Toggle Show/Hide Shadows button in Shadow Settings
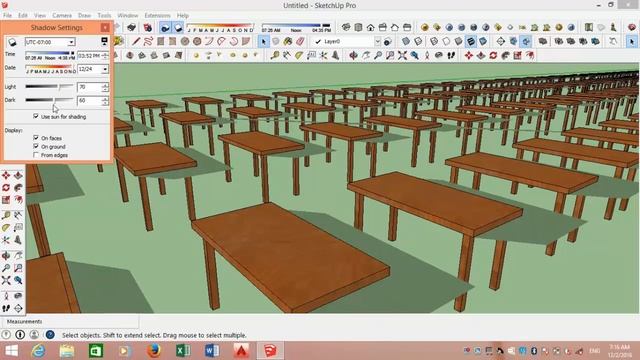This screenshot has height=360, width=640. point(12,42)
